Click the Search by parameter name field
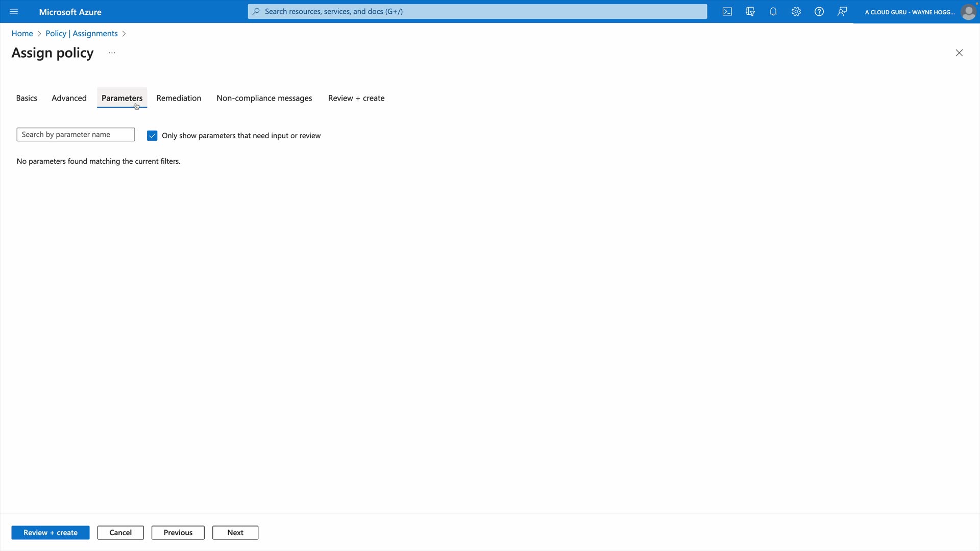The height and width of the screenshot is (551, 980). (76, 135)
